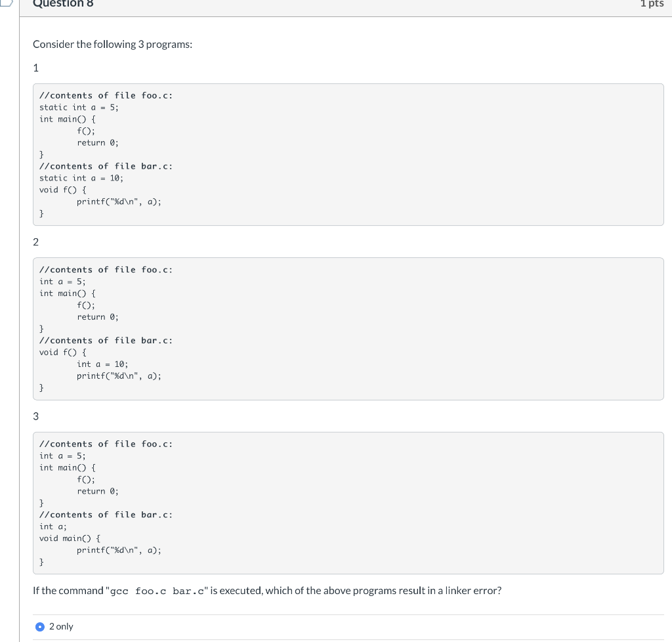Click the "static int a = 10;" code line

81,178
